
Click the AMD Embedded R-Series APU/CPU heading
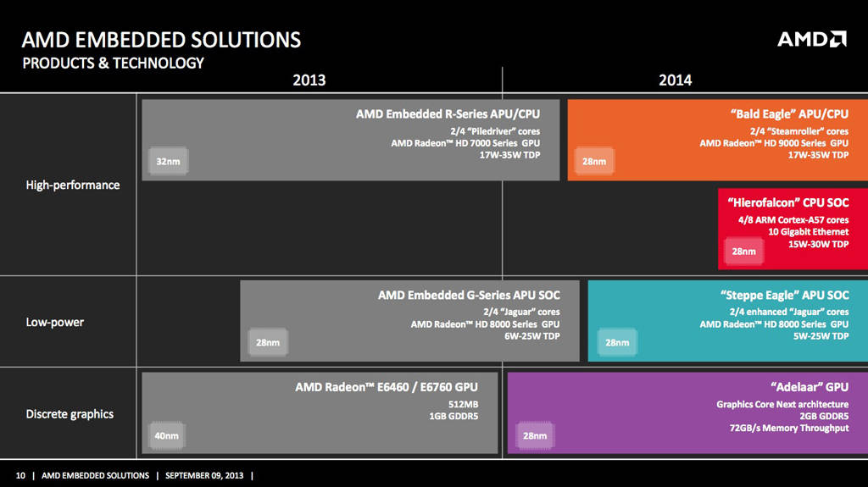(x=448, y=114)
